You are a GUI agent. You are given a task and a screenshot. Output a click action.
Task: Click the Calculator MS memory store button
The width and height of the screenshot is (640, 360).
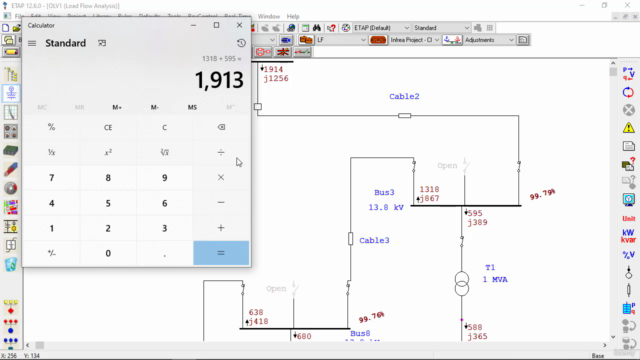coord(192,107)
